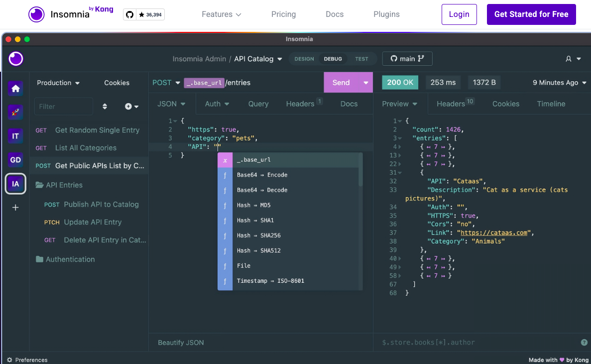The height and width of the screenshot is (364, 591).
Task: Switch to the DESIGN tab
Action: click(304, 59)
